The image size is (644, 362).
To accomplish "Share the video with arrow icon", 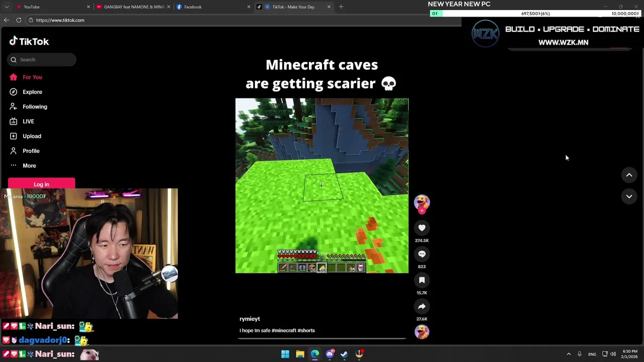I will point(422,306).
